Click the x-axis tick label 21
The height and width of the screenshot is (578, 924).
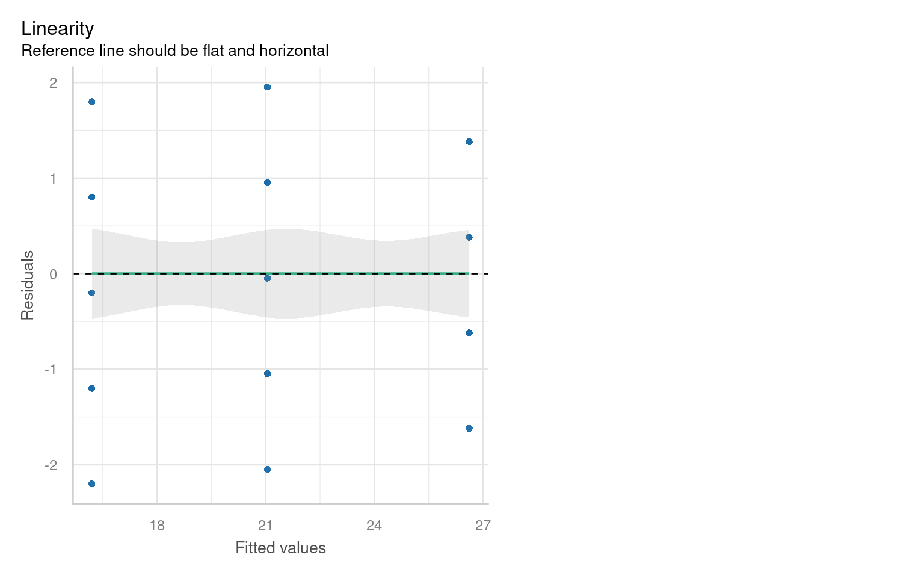pyautogui.click(x=265, y=526)
